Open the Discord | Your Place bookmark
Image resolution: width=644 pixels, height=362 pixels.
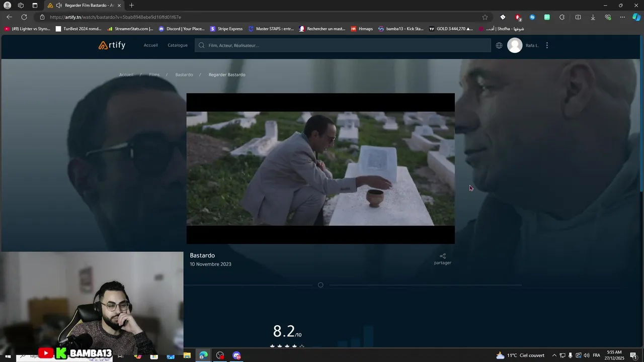tap(182, 29)
